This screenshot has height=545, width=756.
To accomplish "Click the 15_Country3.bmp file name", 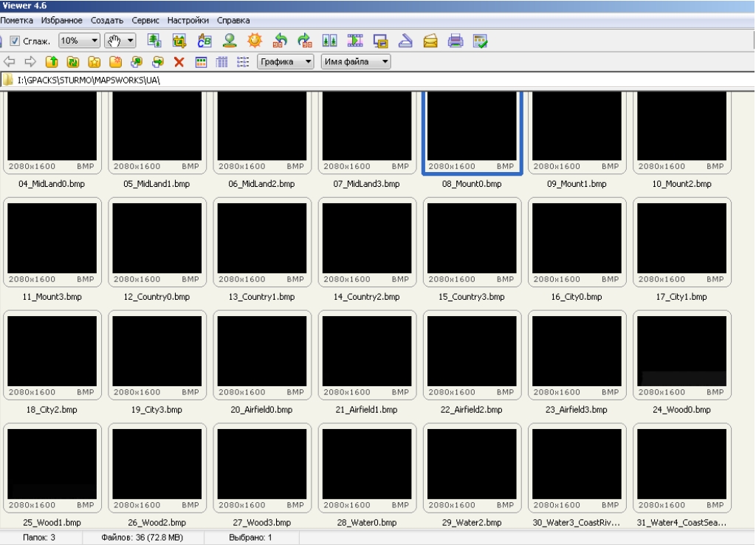I will point(472,297).
